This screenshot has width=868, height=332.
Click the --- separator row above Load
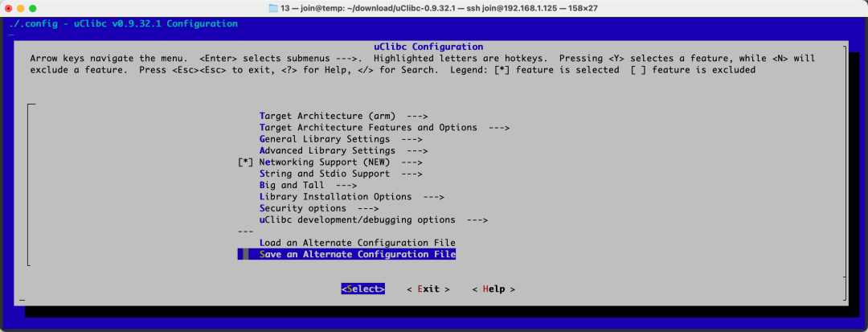[x=245, y=232]
